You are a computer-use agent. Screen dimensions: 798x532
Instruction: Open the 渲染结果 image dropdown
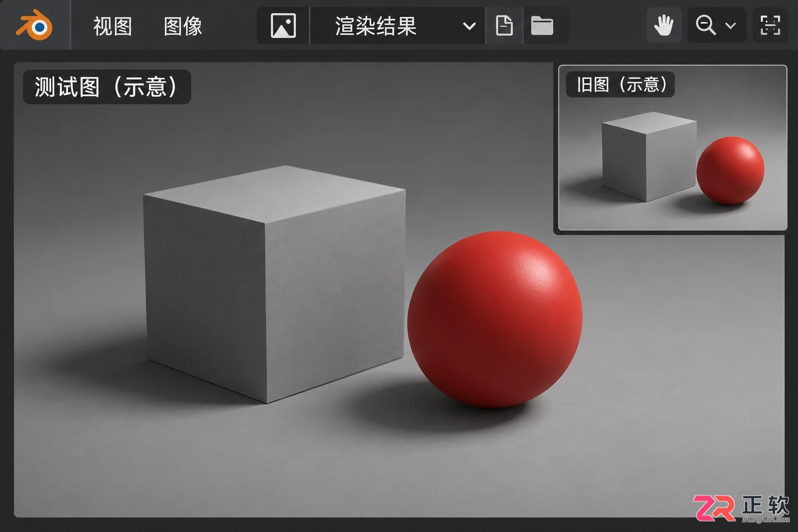[397, 25]
